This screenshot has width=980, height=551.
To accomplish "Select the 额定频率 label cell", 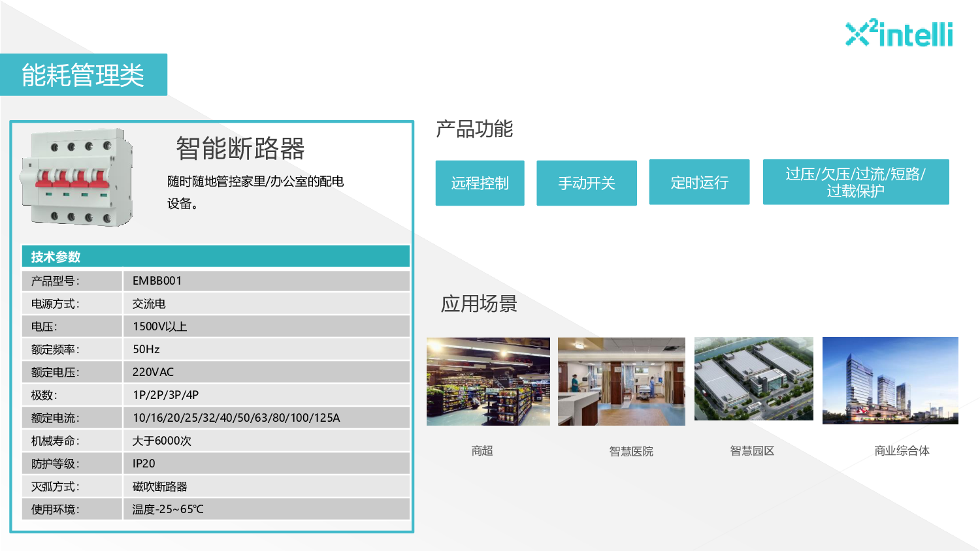I will pyautogui.click(x=72, y=349).
